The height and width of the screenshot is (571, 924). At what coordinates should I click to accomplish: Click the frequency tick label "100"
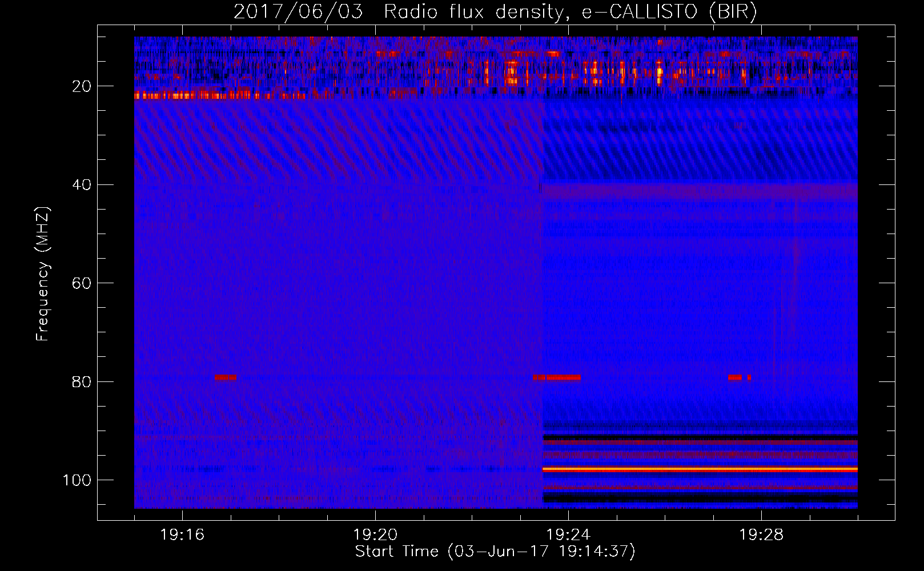point(77,480)
